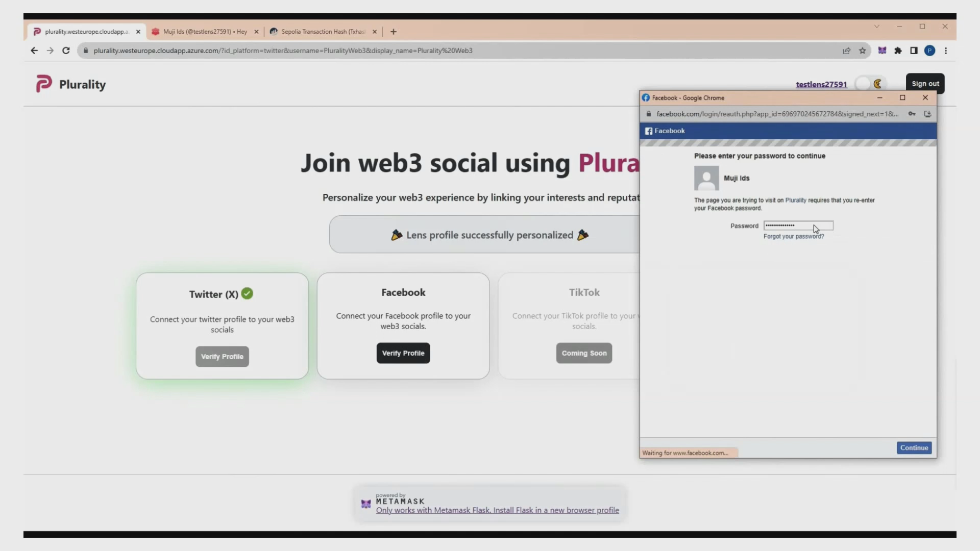980x551 pixels.
Task: Close the Sepolia Transaction Hash tab
Action: 375,32
